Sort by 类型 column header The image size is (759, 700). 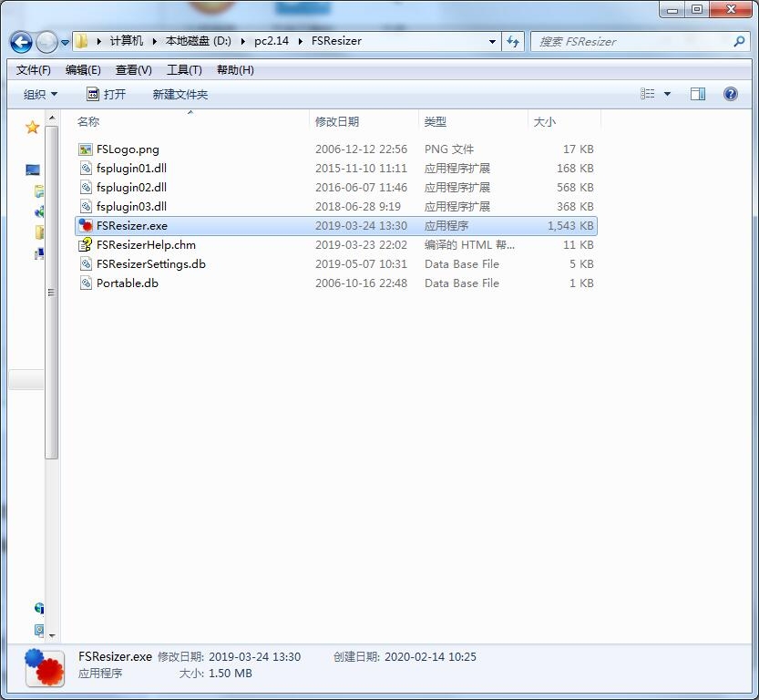pyautogui.click(x=473, y=121)
